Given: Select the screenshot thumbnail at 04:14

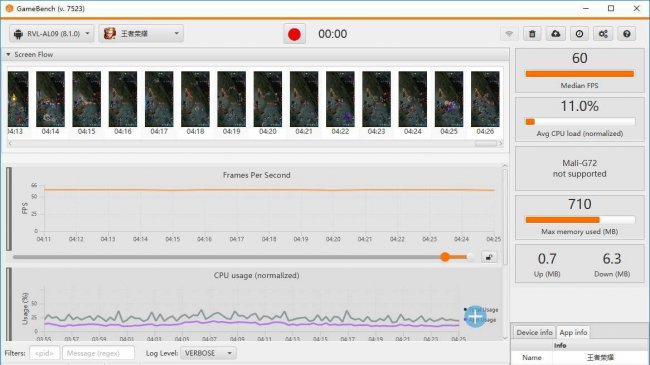Looking at the screenshot, I should (50, 99).
